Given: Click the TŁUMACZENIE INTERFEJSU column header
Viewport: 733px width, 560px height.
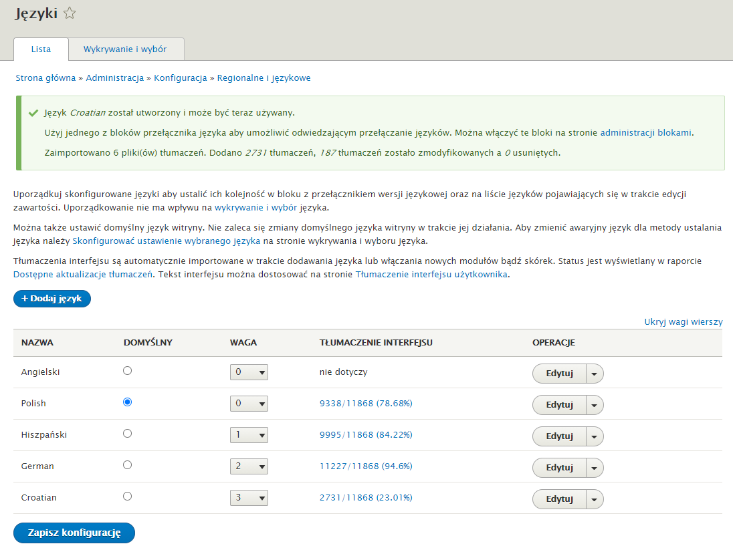Looking at the screenshot, I should (x=376, y=342).
